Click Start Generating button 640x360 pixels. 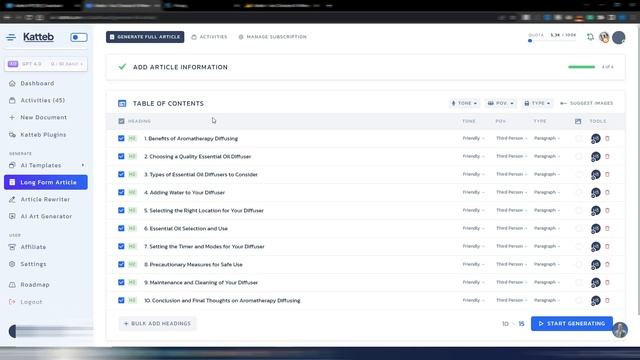pos(571,324)
